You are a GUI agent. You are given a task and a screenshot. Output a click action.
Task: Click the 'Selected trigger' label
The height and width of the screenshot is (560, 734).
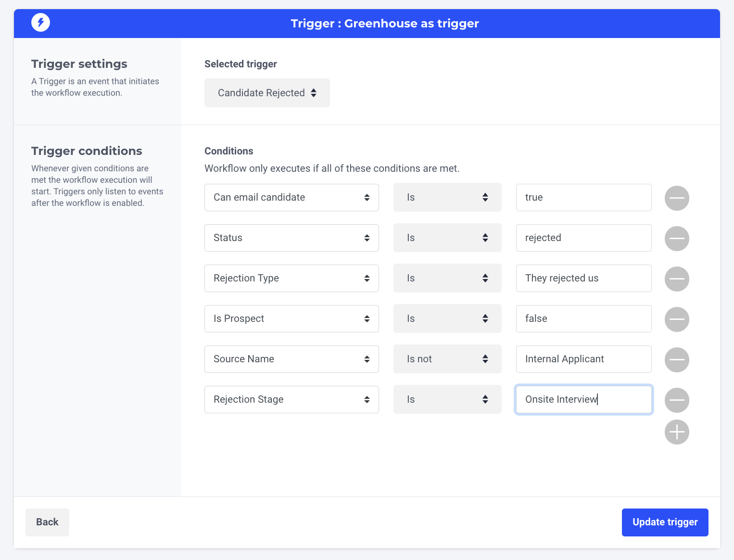tap(240, 64)
